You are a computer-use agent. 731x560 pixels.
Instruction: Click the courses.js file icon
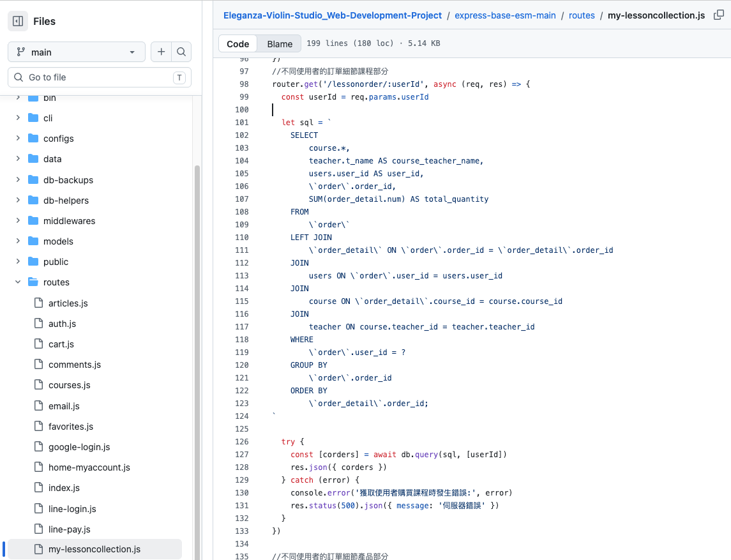click(x=39, y=385)
